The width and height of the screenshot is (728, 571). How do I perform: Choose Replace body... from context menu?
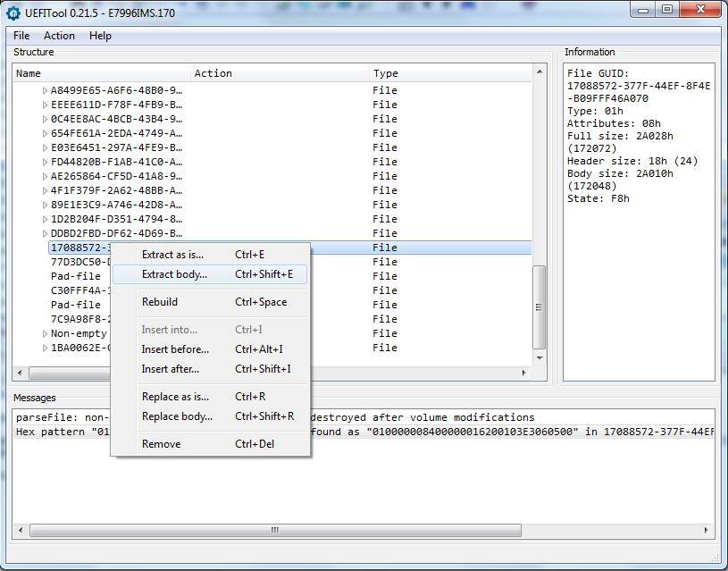click(x=210, y=416)
